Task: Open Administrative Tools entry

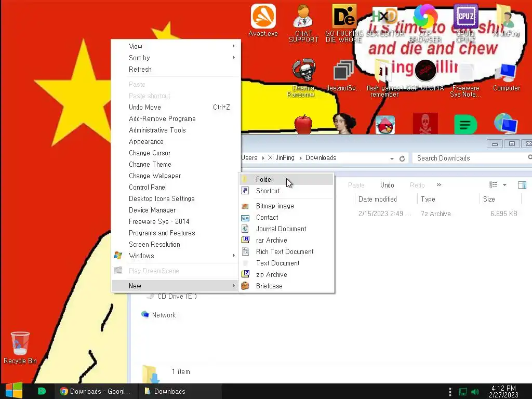Action: coord(176,130)
